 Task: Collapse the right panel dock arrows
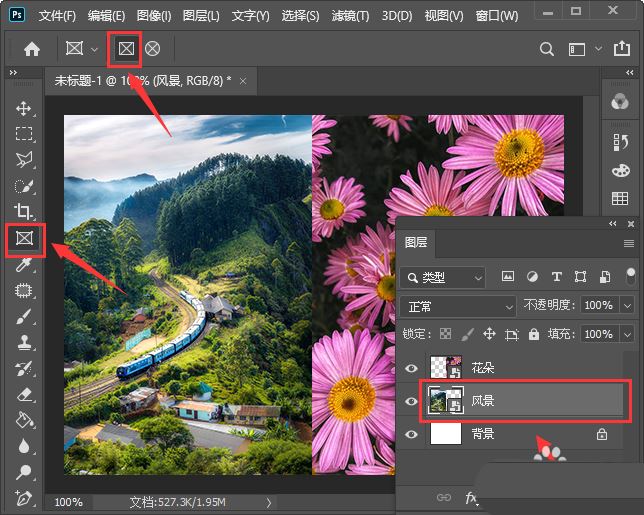coord(630,72)
